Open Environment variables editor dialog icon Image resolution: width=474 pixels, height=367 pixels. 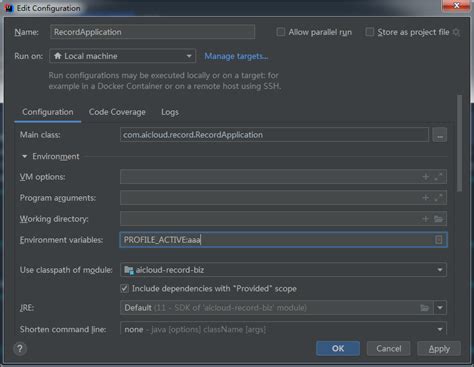coord(439,240)
